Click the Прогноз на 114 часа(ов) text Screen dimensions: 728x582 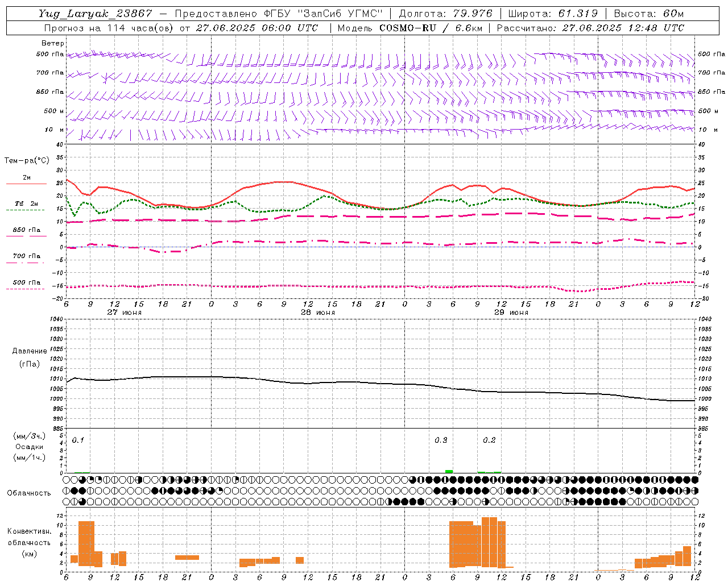(109, 28)
